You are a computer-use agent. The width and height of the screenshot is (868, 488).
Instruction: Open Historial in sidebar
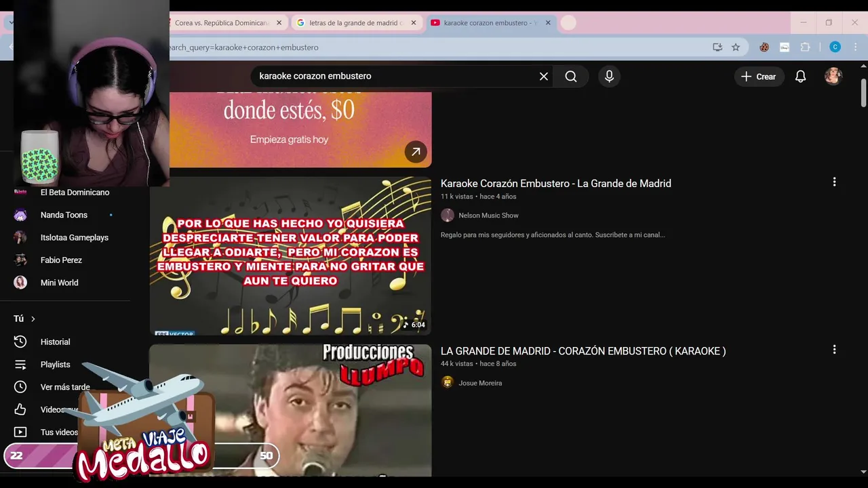point(55,342)
